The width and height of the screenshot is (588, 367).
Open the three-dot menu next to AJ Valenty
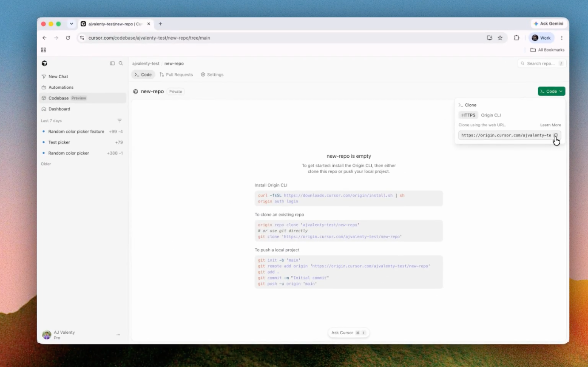point(118,335)
